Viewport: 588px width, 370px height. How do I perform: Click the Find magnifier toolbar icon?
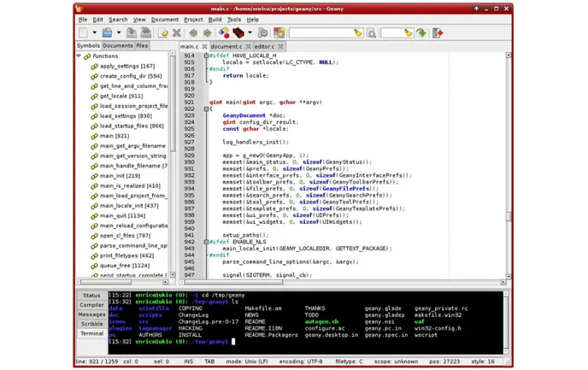[x=371, y=33]
